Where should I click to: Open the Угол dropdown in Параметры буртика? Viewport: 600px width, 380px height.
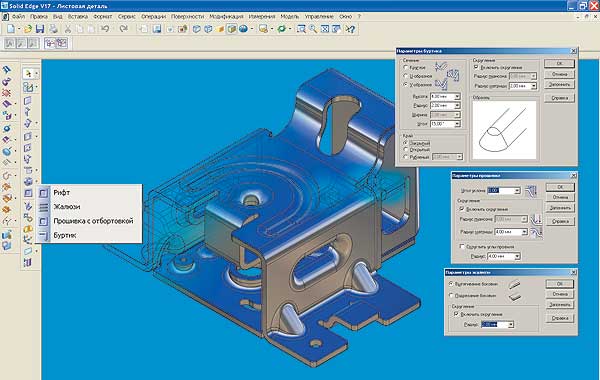tap(457, 124)
